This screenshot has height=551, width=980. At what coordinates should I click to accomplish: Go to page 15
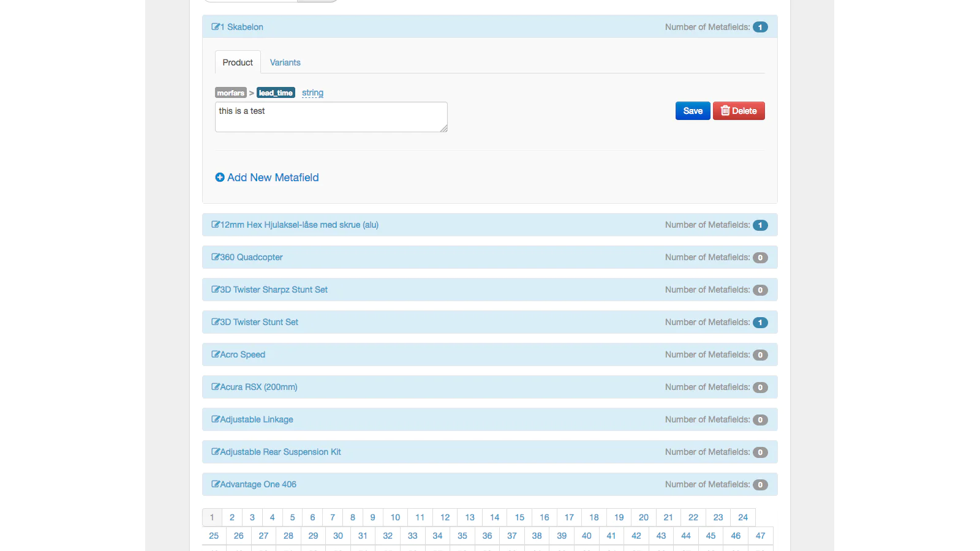519,517
